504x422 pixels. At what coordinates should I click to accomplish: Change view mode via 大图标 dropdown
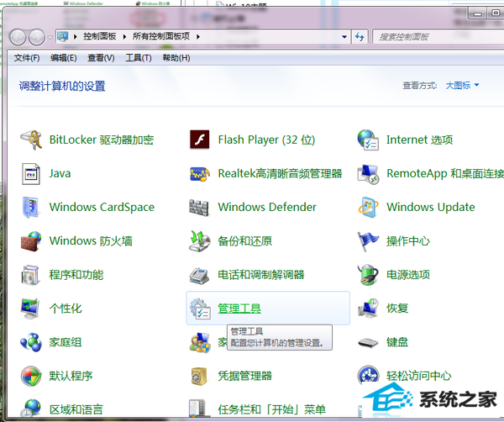tap(462, 85)
